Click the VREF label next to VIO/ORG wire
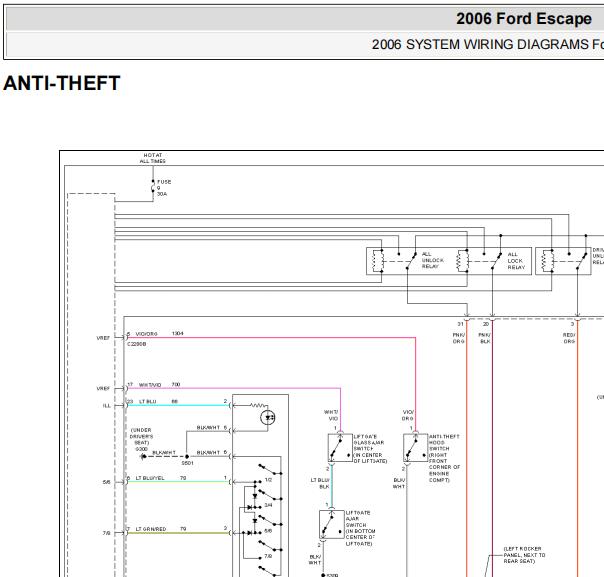 click(103, 338)
